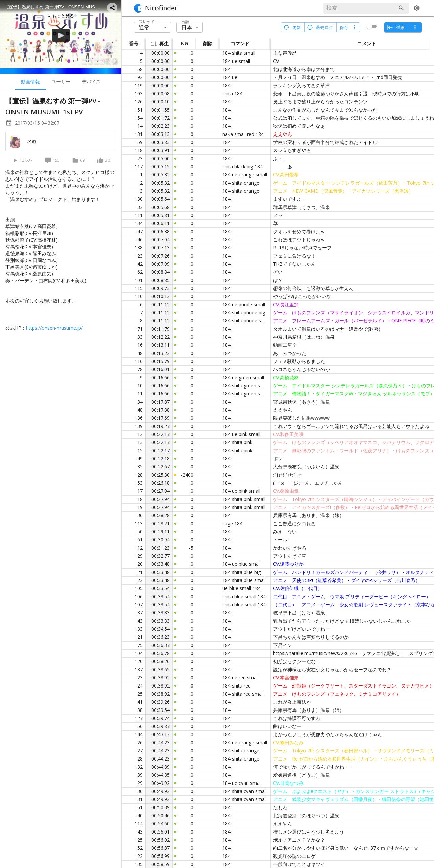Click the thumbs-up icon showing 30

tap(100, 160)
